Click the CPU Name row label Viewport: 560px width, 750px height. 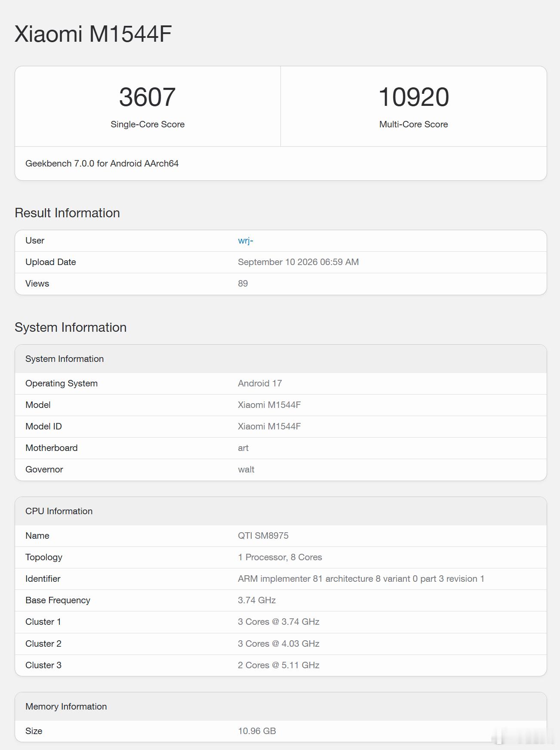pos(37,536)
